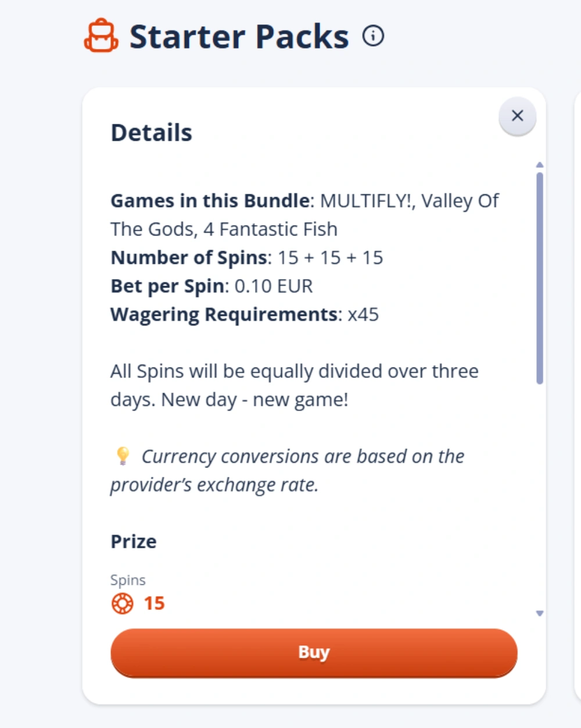Click the Prize heading
This screenshot has width=581, height=728.
[134, 541]
